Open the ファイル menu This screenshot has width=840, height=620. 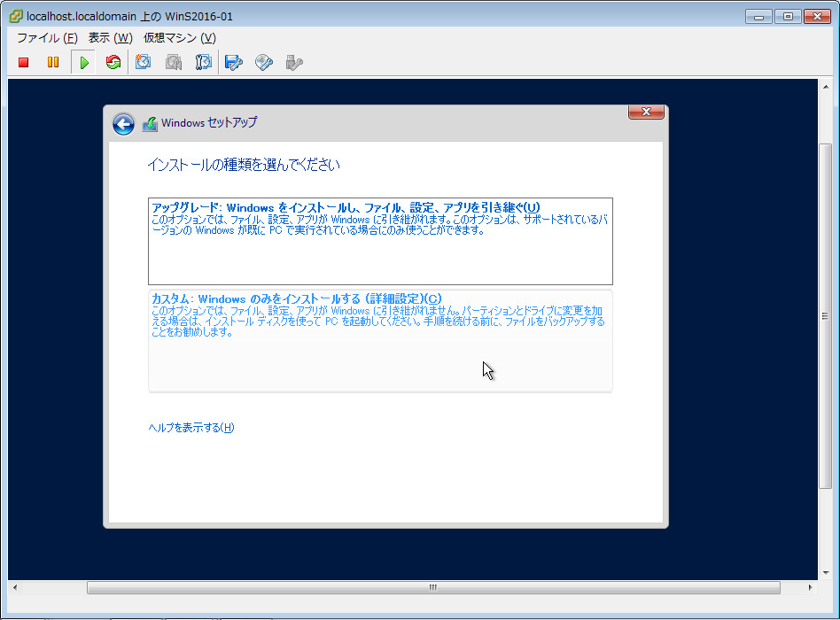coord(47,38)
